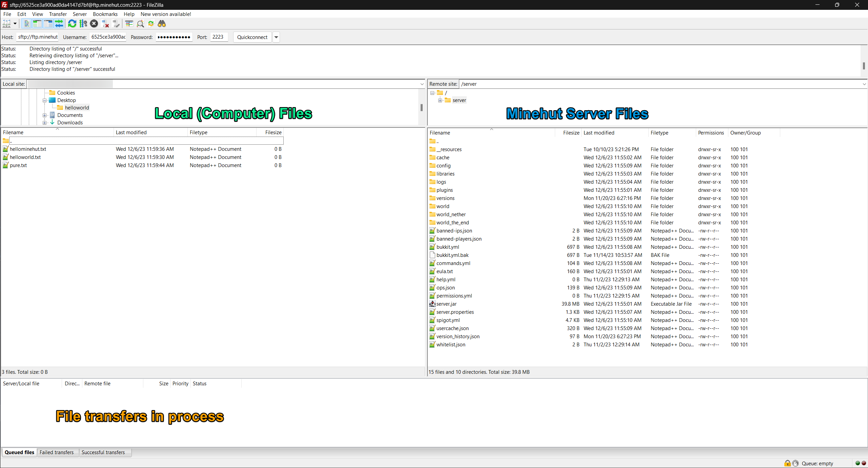Toggle the remote directory tree display
Viewport: 868px width, 468px height.
coord(48,24)
